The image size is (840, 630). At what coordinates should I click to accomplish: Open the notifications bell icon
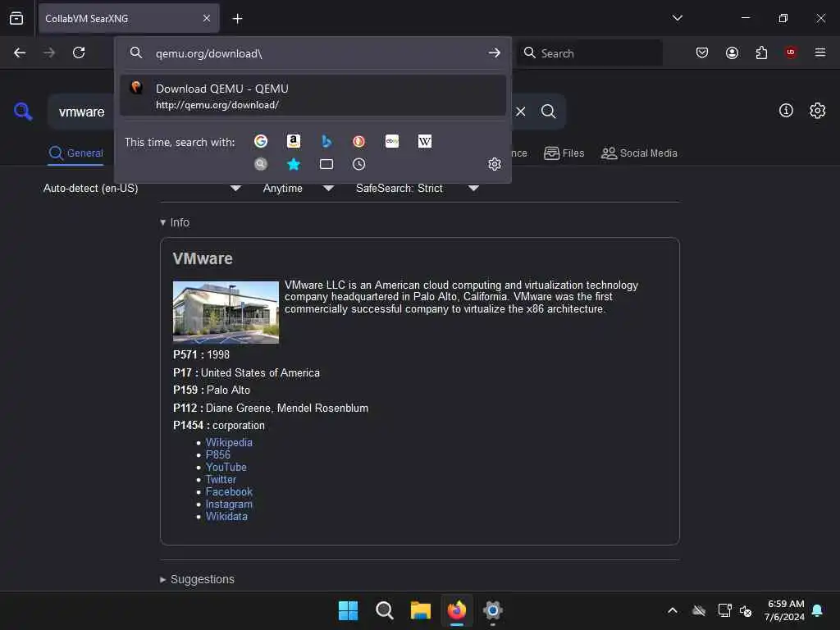click(x=818, y=610)
